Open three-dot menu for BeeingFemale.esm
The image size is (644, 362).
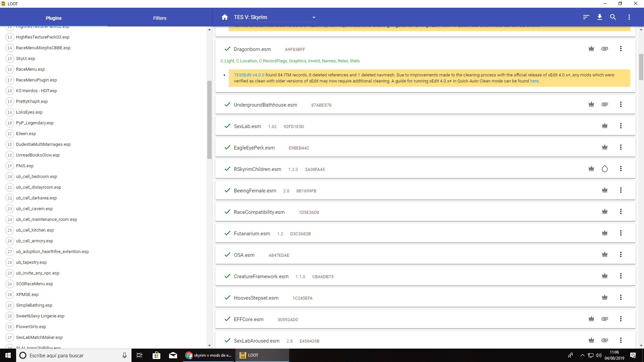point(621,190)
